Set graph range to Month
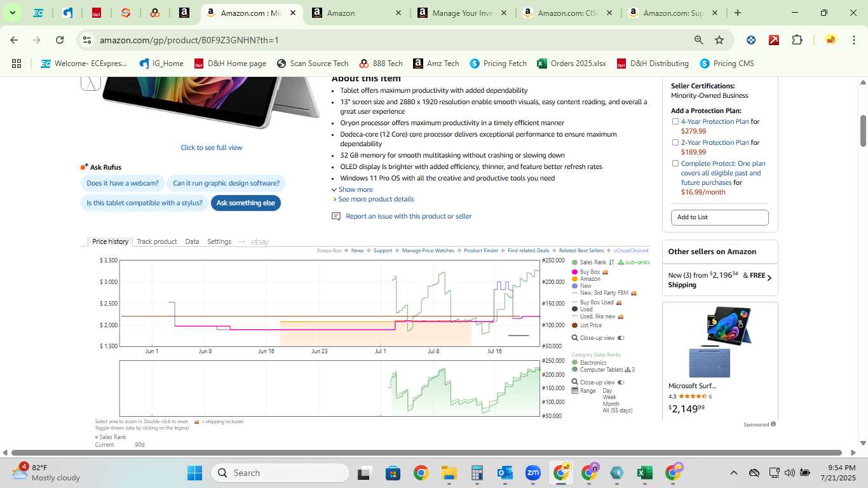868x488 pixels. click(x=611, y=404)
